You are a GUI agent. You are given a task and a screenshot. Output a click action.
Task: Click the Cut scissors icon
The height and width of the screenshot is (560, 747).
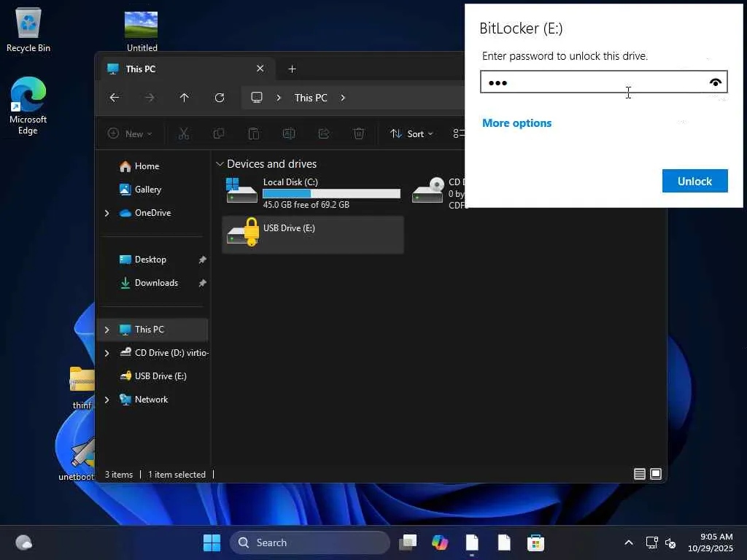coord(184,134)
